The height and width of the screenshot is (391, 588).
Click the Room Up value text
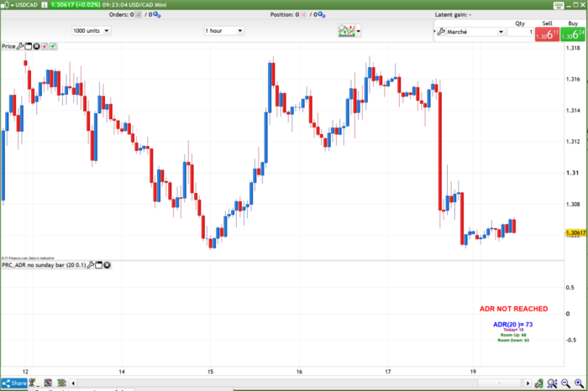click(x=513, y=335)
